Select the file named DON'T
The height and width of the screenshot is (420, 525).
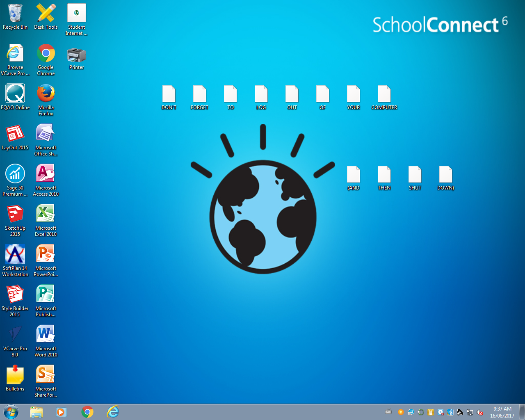pos(169,98)
